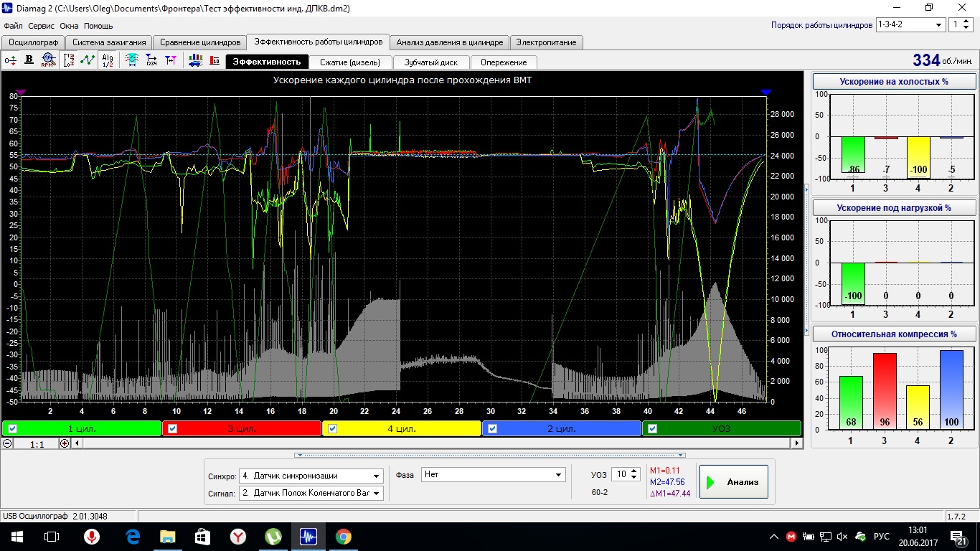Click the cyan car-on-lift icon
The width and height of the screenshot is (980, 551).
tap(132, 61)
